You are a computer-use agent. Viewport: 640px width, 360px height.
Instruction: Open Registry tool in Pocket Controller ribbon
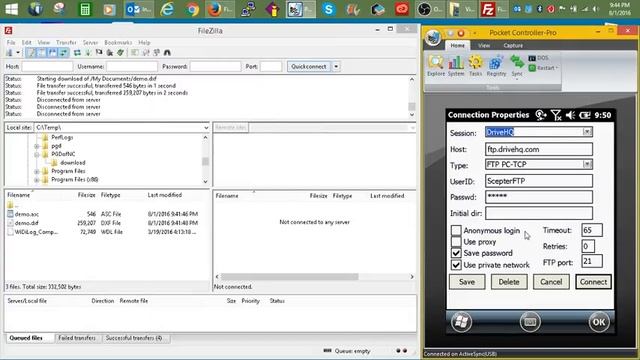[x=496, y=66]
